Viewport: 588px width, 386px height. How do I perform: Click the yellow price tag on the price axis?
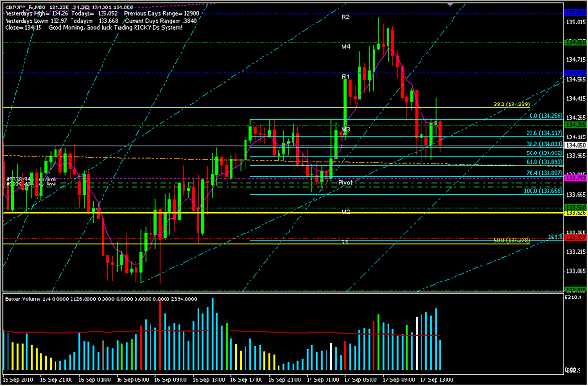(x=576, y=213)
